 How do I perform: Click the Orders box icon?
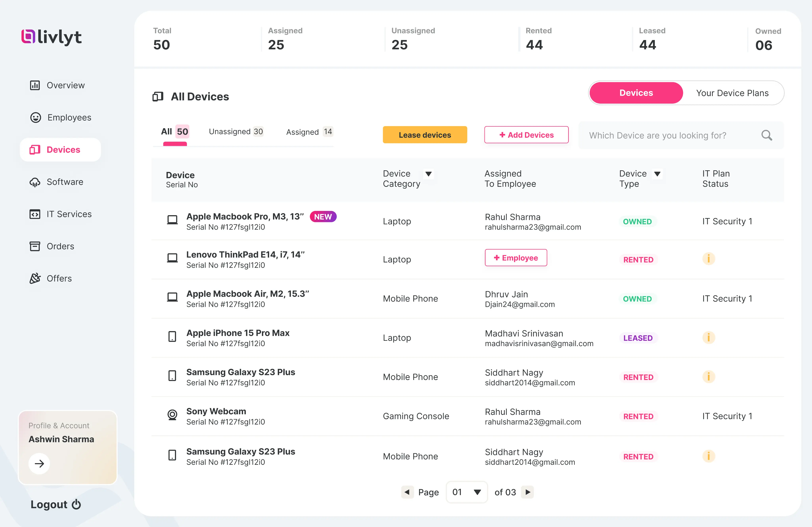pyautogui.click(x=35, y=246)
